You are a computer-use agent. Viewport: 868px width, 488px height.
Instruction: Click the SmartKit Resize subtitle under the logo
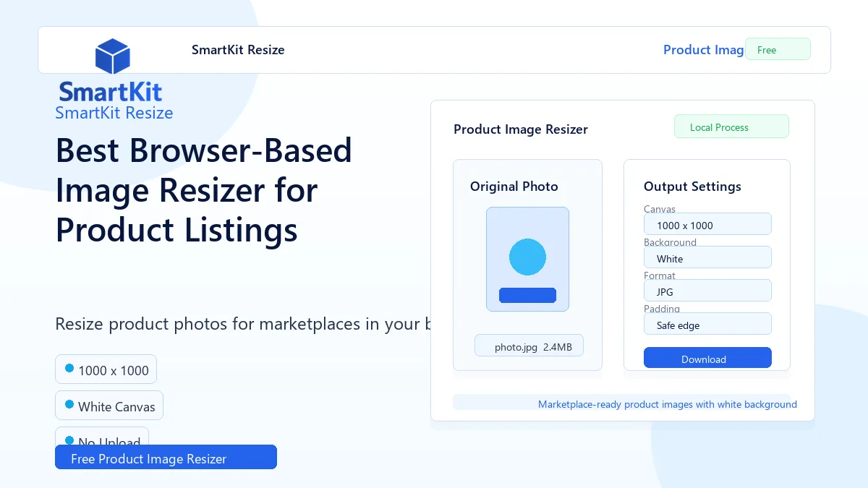tap(114, 113)
